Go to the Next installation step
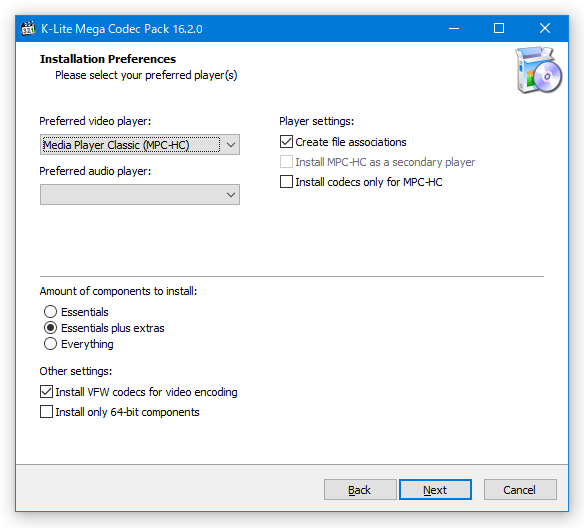This screenshot has height=528, width=584. click(435, 490)
